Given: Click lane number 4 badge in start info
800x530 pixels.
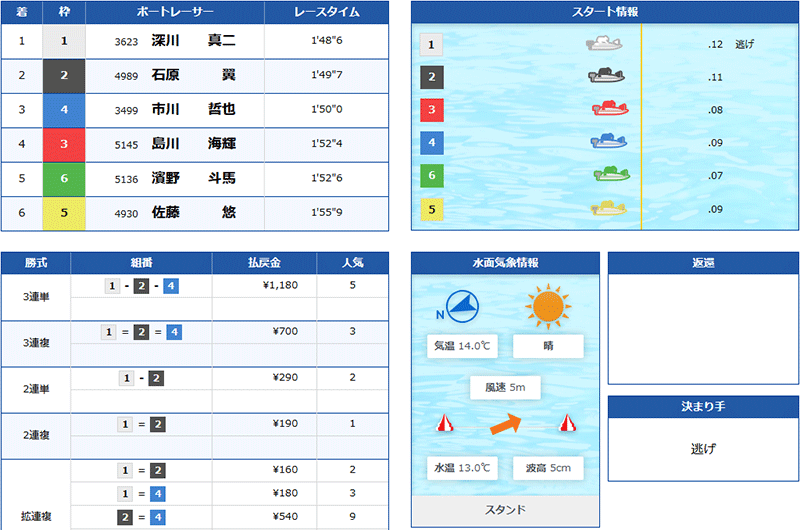Looking at the screenshot, I should [432, 143].
